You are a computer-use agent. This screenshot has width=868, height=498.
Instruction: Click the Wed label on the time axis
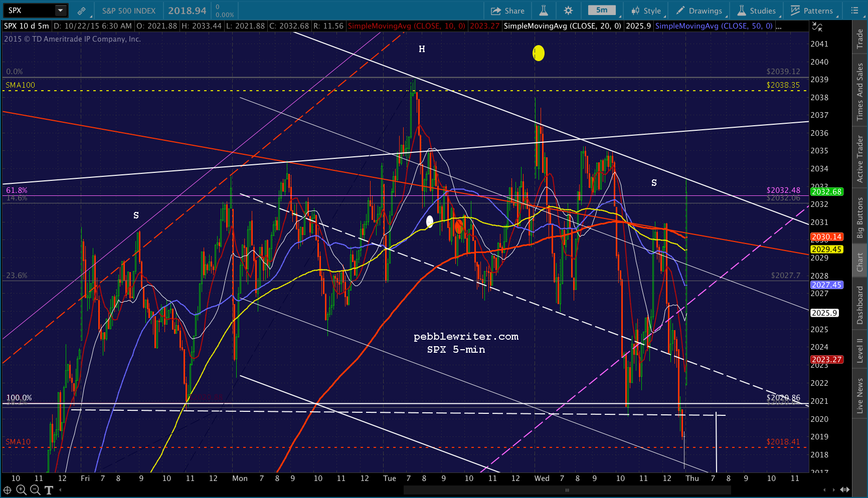click(542, 478)
